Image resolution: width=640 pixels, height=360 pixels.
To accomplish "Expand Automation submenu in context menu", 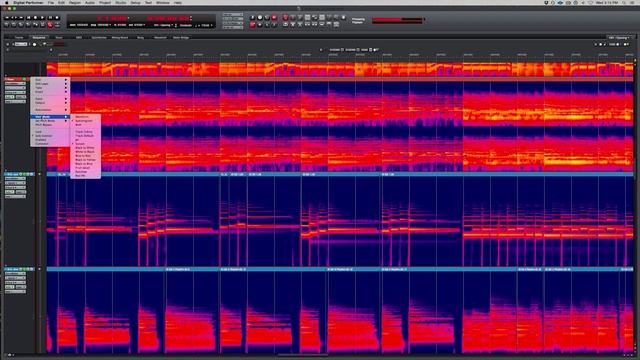I will 50,110.
